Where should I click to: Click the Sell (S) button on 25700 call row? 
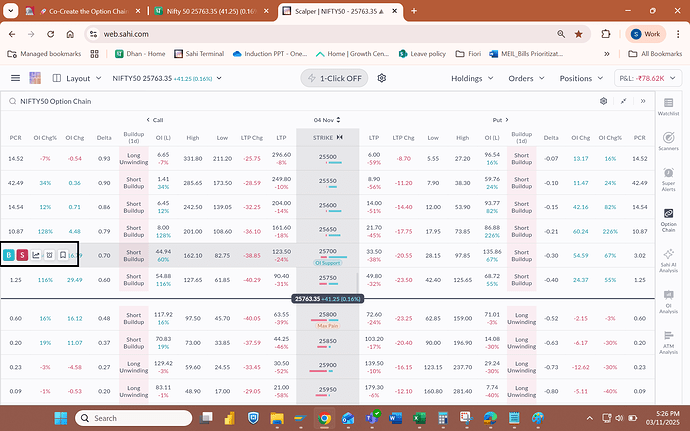tap(22, 255)
